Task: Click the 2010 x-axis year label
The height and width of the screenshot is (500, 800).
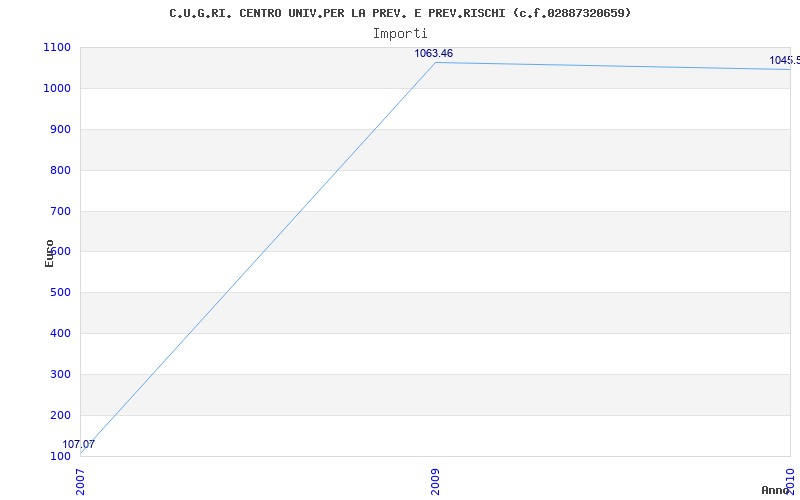Action: 790,482
